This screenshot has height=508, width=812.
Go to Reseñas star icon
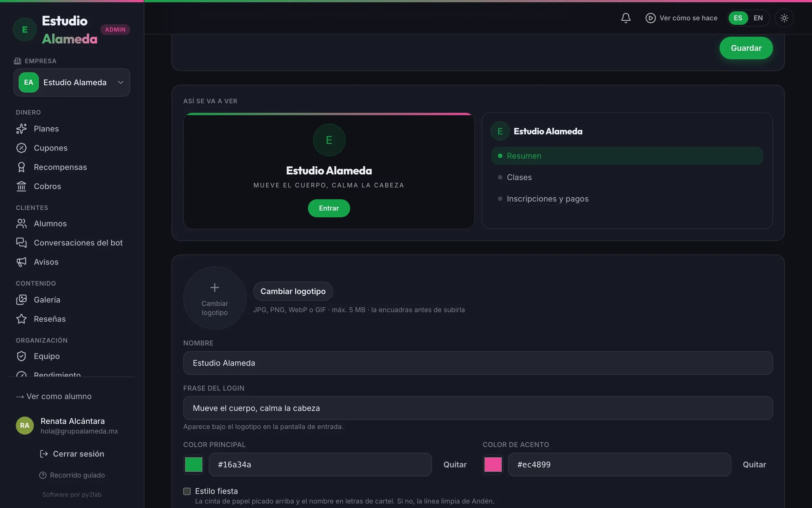click(x=21, y=319)
